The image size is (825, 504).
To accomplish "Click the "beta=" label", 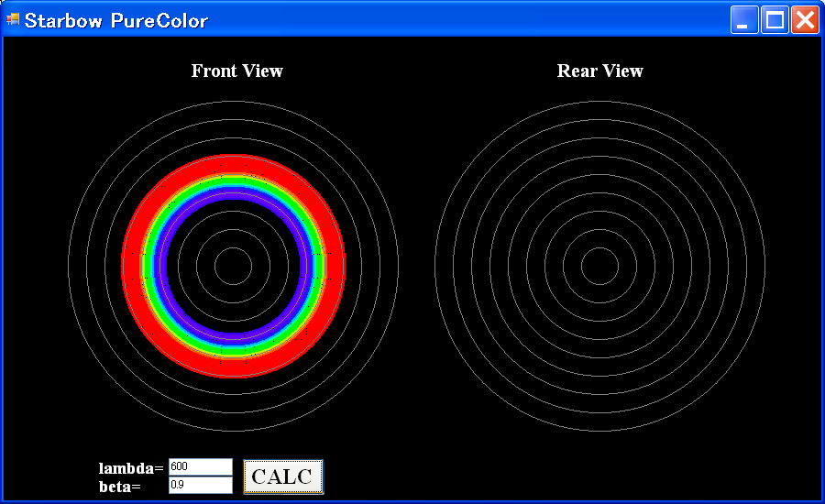I will tap(120, 487).
